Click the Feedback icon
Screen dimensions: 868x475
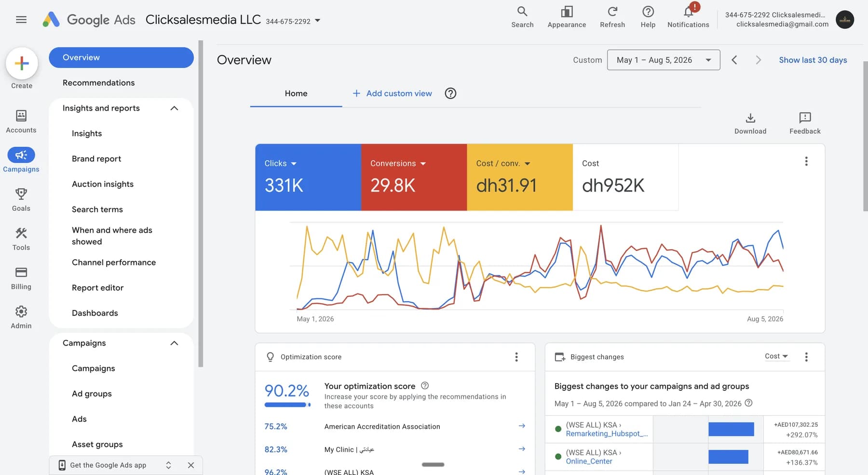pyautogui.click(x=805, y=124)
